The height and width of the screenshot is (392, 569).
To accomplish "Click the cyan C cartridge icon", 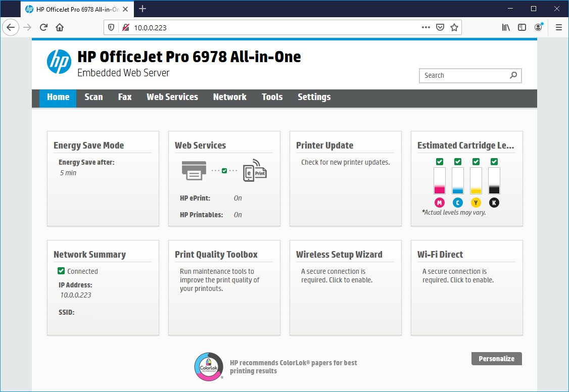I will pos(458,203).
